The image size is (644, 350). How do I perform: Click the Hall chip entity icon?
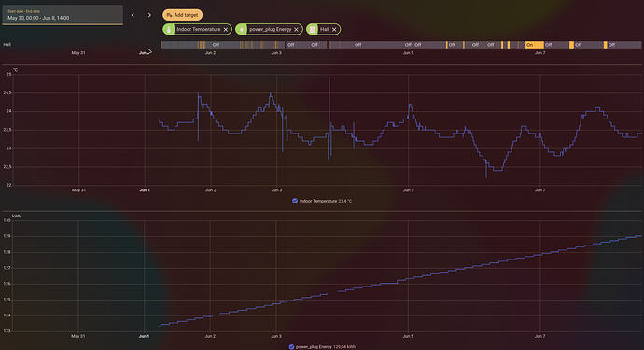tap(313, 29)
